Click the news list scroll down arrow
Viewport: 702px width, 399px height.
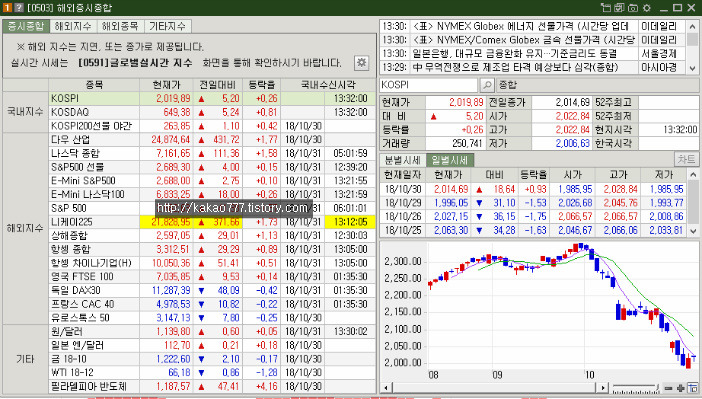[693, 68]
